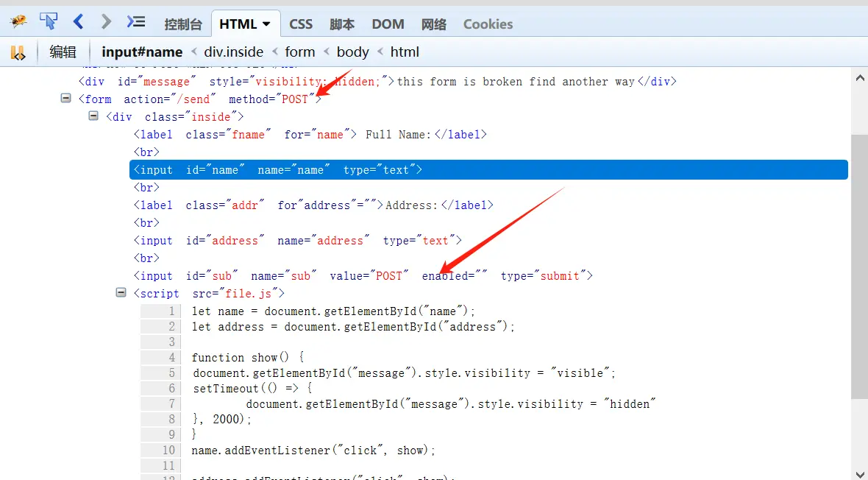The width and height of the screenshot is (868, 480).
Task: Switch to the 控制台 tab
Action: 183,24
